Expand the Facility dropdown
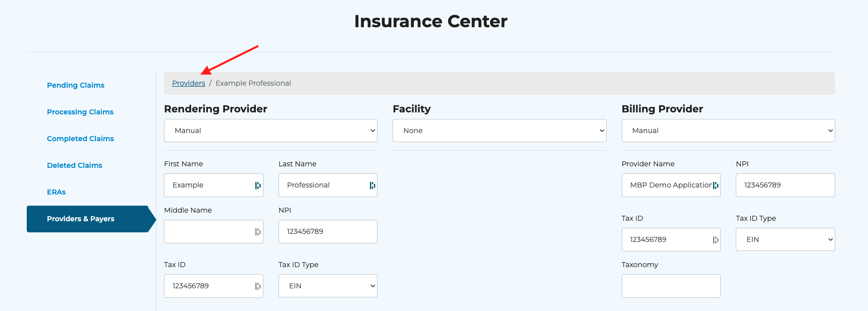The image size is (868, 311). 499,131
